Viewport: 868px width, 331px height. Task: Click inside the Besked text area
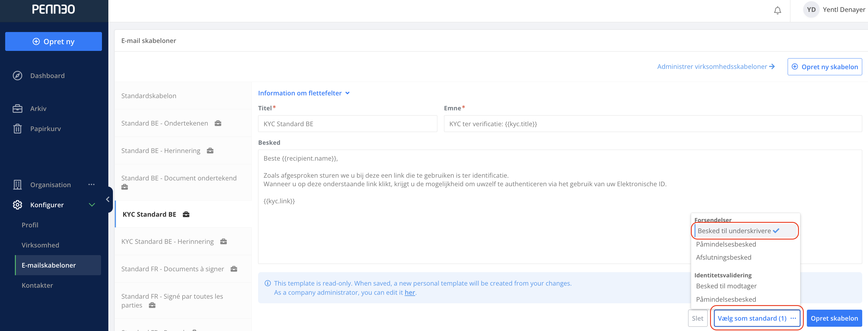560,207
